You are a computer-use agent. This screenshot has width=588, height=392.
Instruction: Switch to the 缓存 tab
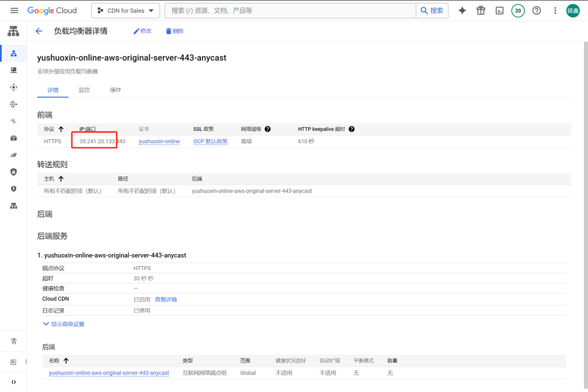point(115,90)
